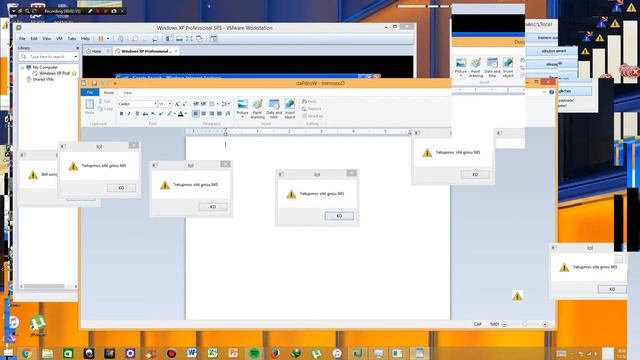The width and height of the screenshot is (640, 360).
Task: Switch to VMware Home tab
Action: tap(97, 51)
